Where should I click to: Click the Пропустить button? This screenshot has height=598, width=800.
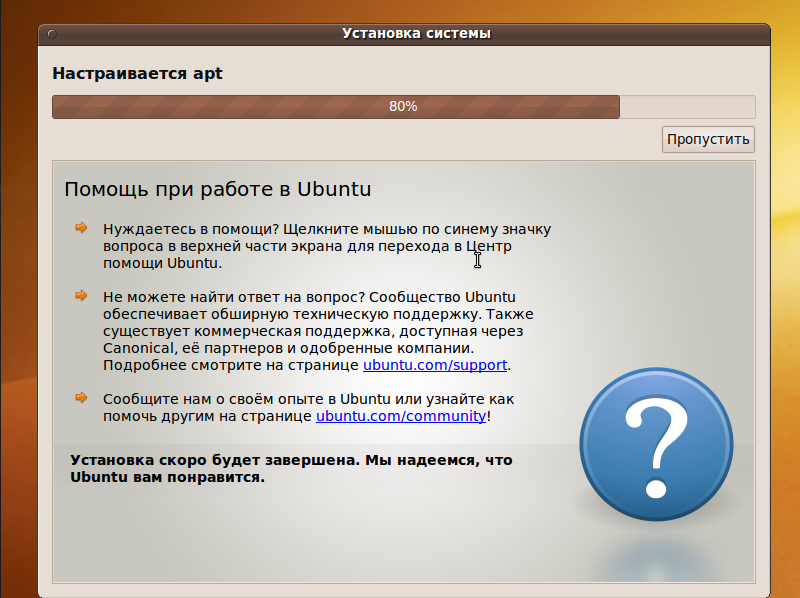pyautogui.click(x=708, y=139)
